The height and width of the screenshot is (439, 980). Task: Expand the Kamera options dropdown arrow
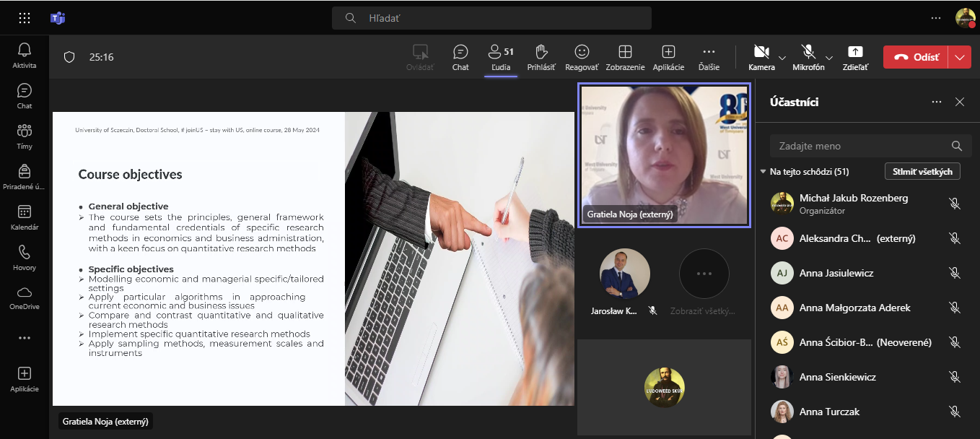[782, 57]
